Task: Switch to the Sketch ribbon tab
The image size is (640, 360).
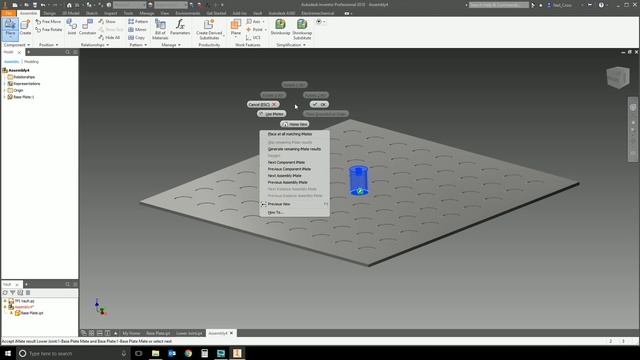Action: point(92,13)
